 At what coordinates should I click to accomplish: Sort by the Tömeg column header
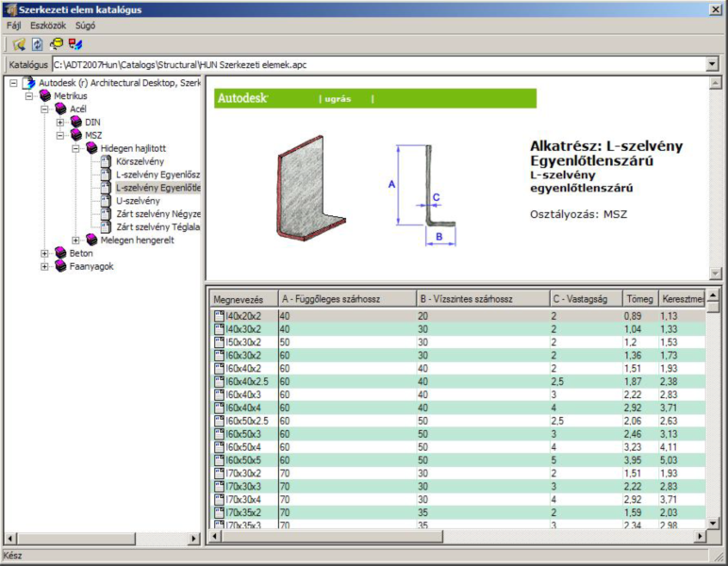[x=640, y=299]
